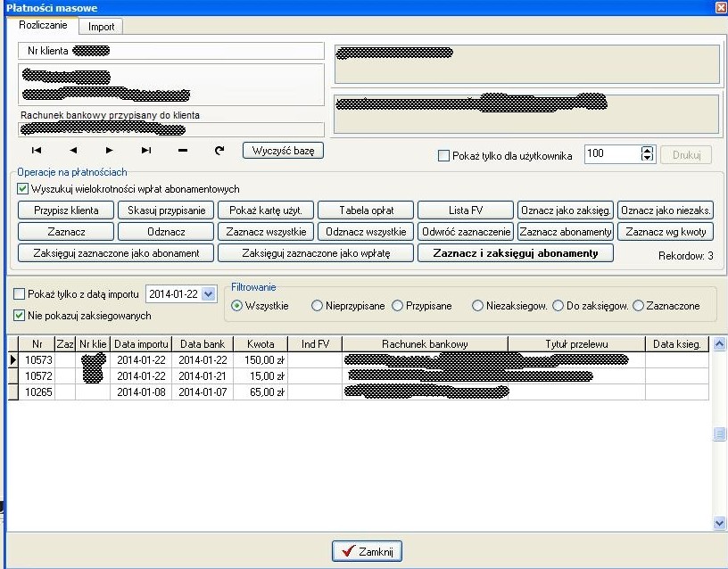Click the table vertical scrollbar thumb
The width and height of the screenshot is (728, 569).
click(x=719, y=434)
